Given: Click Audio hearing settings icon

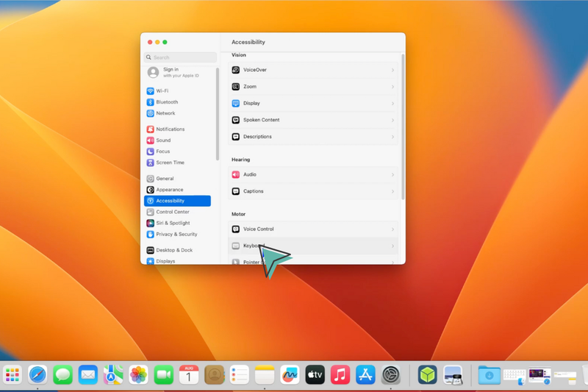Looking at the screenshot, I should [x=235, y=175].
